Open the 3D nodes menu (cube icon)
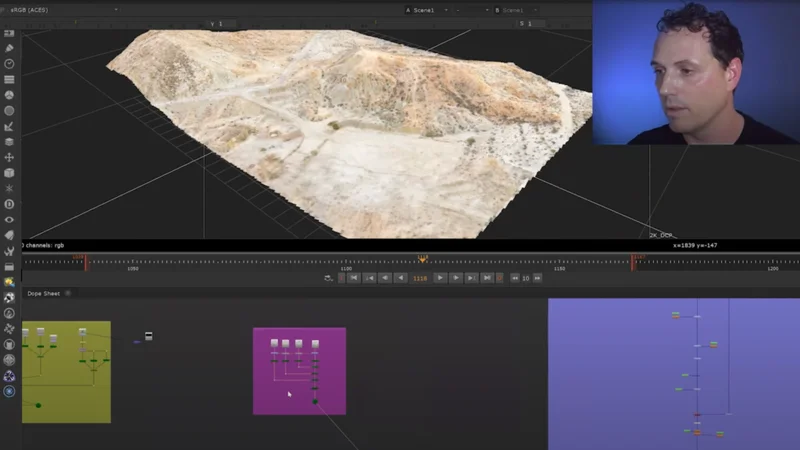This screenshot has width=800, height=450. [9, 173]
